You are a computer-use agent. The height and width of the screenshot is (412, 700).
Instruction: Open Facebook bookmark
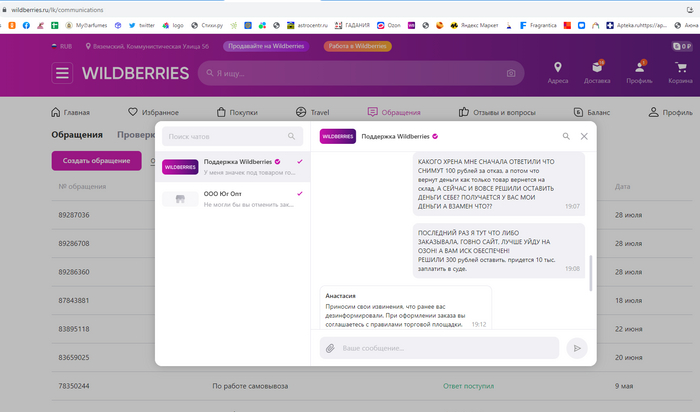click(26, 25)
